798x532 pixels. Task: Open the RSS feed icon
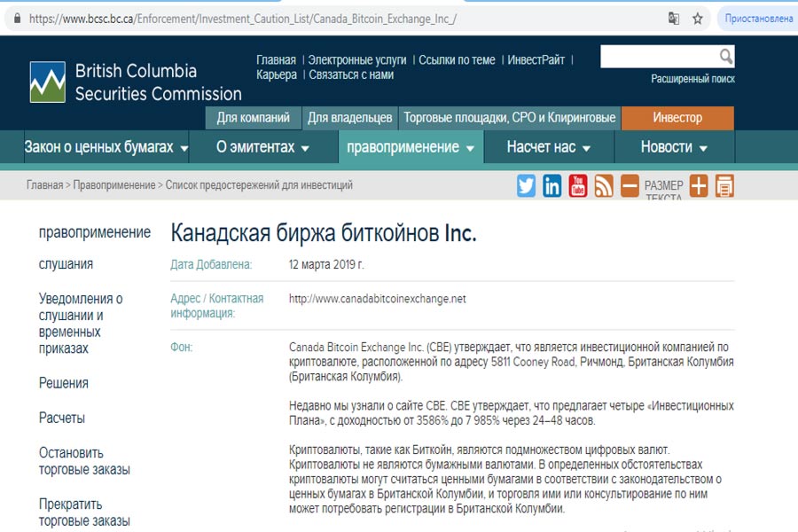coord(604,185)
